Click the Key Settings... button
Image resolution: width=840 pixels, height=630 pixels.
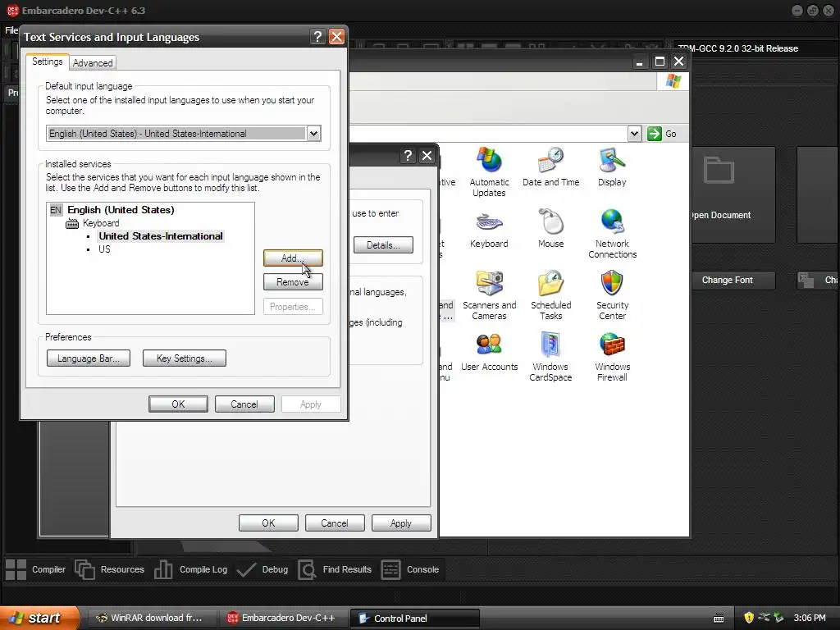[x=185, y=358]
